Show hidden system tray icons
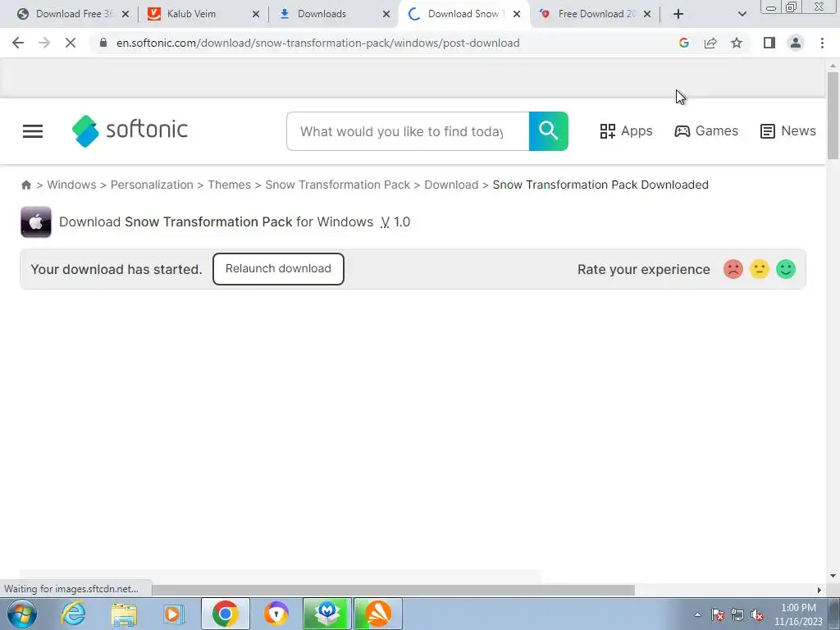The image size is (840, 630). 697,614
